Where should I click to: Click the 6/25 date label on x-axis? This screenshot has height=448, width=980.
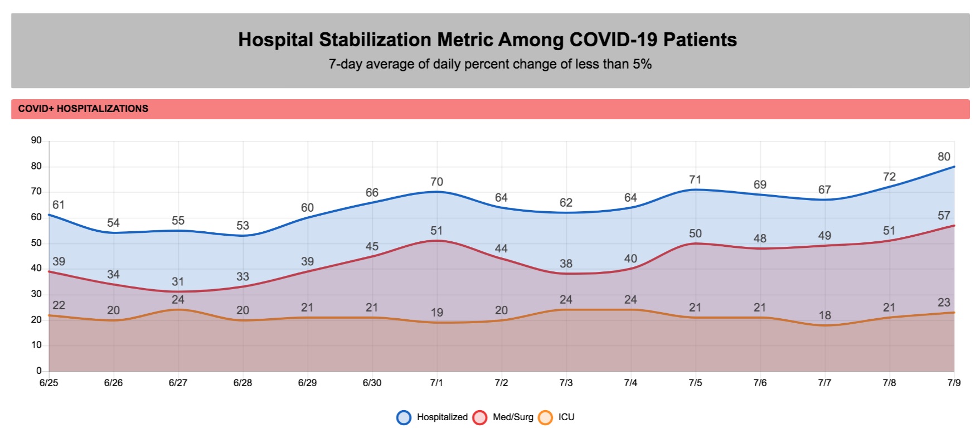pyautogui.click(x=49, y=383)
